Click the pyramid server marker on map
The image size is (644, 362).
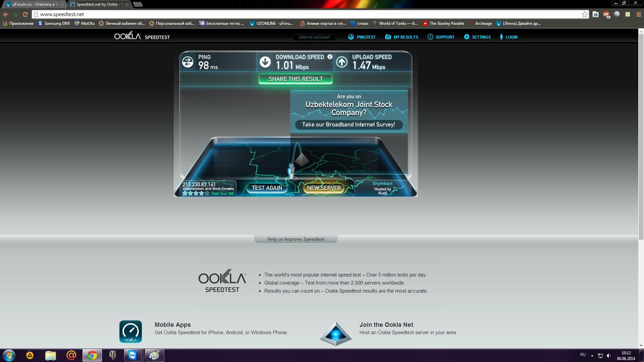[302, 159]
